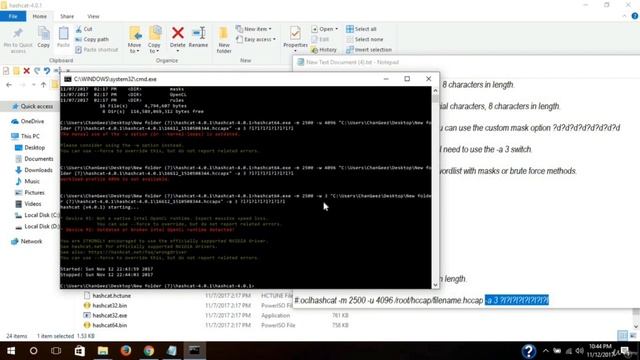Select This PC in navigation pane
The width and height of the screenshot is (640, 360).
[25, 136]
